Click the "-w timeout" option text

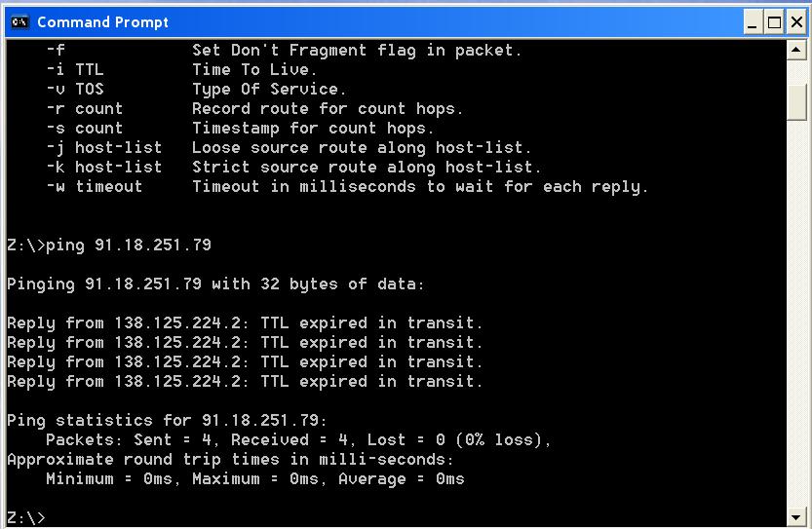(95, 186)
